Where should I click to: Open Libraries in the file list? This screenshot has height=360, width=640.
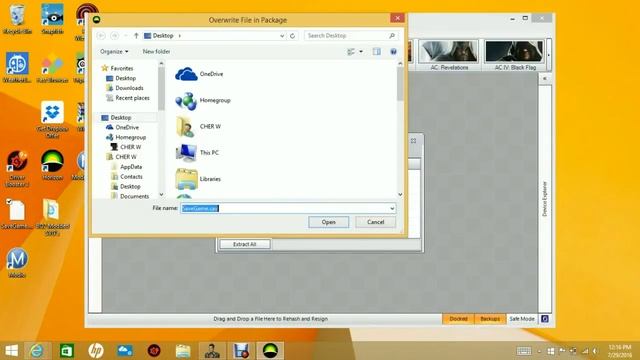(198, 179)
